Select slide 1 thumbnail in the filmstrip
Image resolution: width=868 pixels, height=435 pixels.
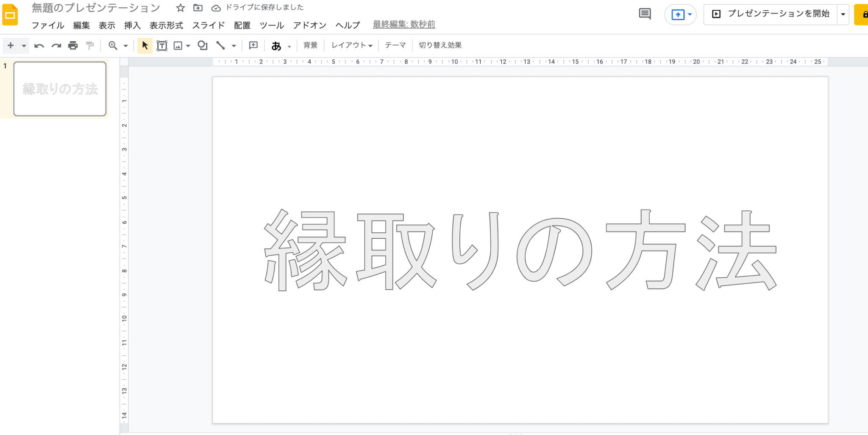tap(60, 89)
